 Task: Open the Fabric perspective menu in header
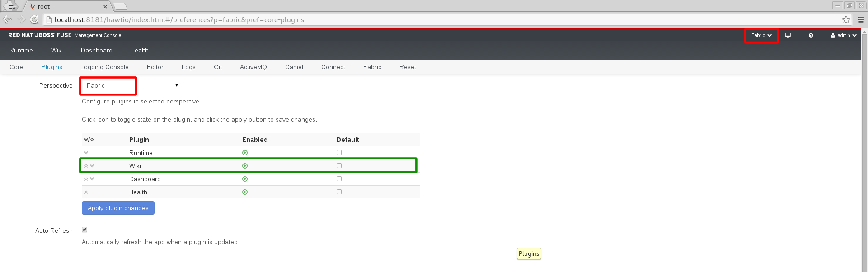[761, 35]
